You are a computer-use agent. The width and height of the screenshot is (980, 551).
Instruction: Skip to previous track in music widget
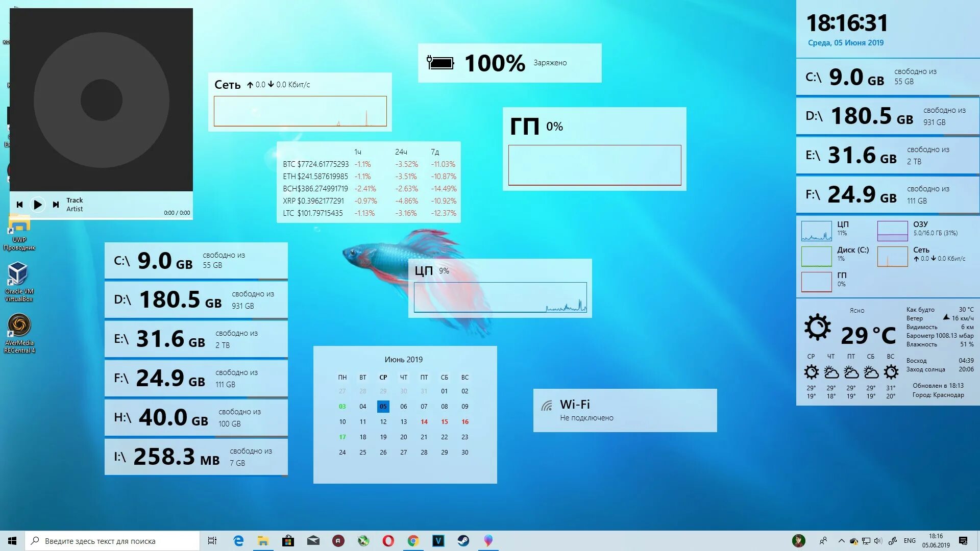(x=19, y=205)
